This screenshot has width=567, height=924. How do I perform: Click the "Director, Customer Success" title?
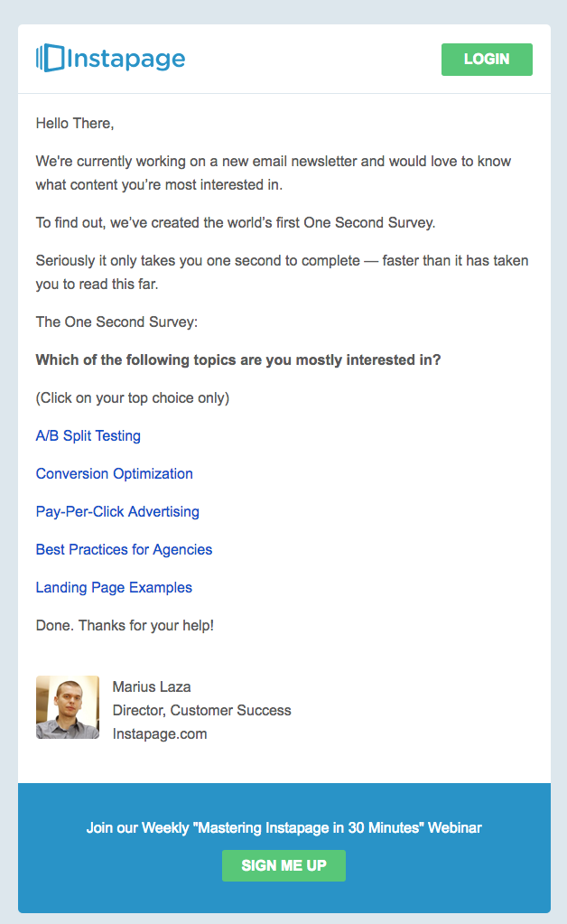coord(201,710)
